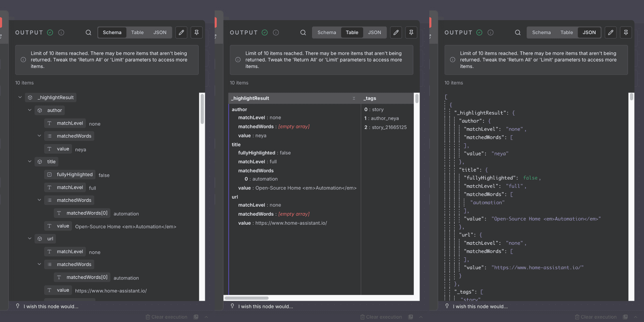Switch left panel to Table view

pos(137,32)
